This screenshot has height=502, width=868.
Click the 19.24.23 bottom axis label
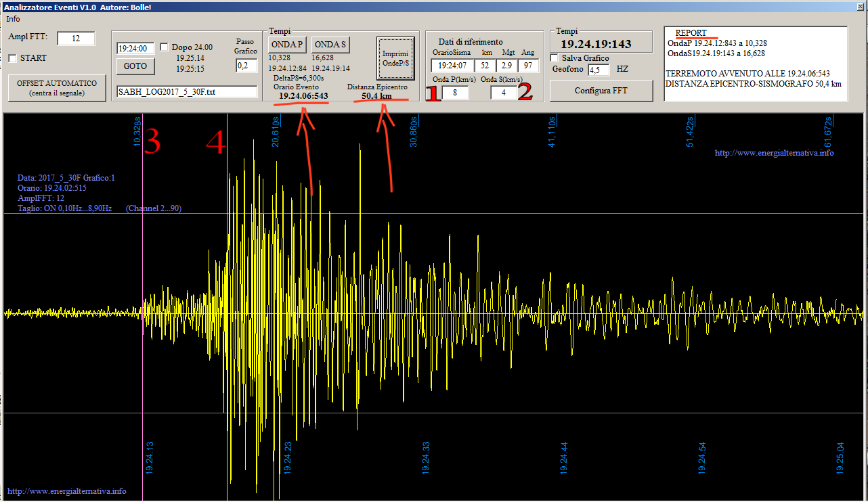(288, 458)
